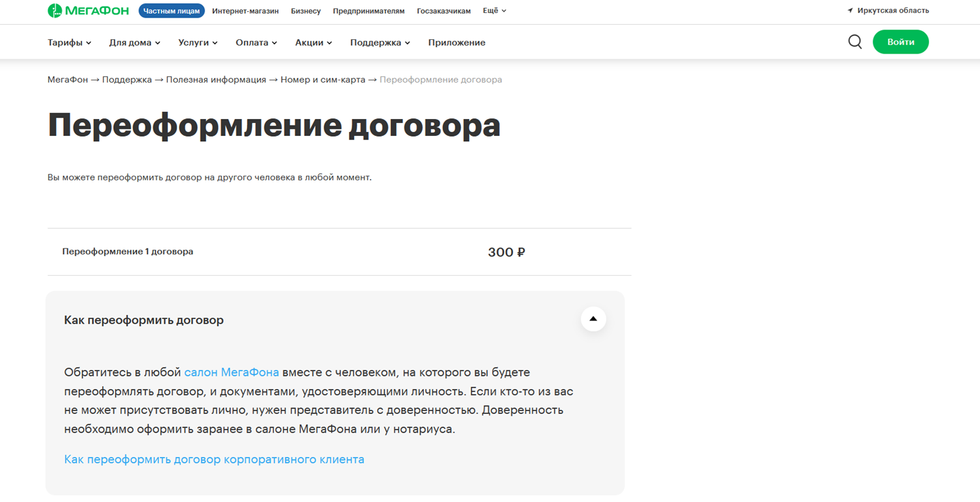
Task: Click the location arrow icon near Иркутская область
Action: pos(850,10)
